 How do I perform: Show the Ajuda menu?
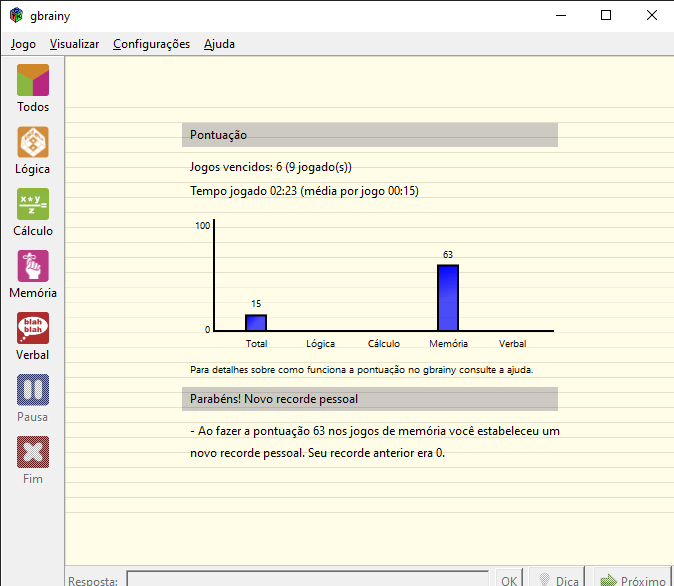pyautogui.click(x=220, y=44)
